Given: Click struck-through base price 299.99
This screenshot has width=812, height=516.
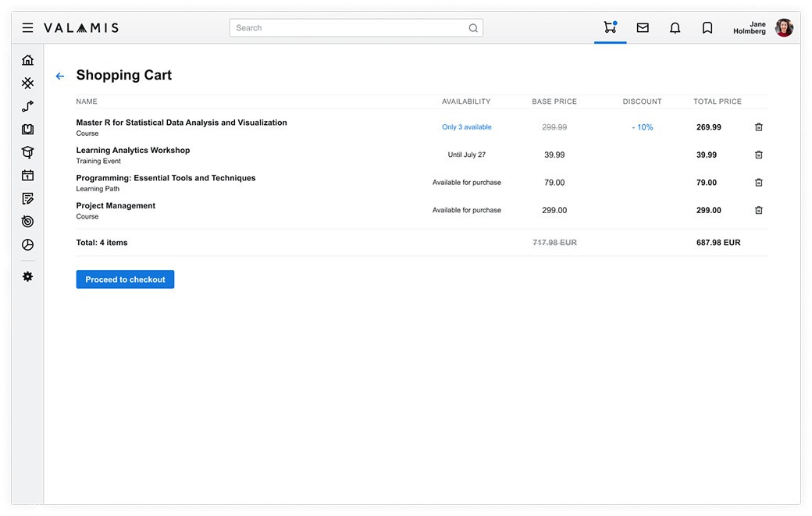Looking at the screenshot, I should pyautogui.click(x=554, y=126).
